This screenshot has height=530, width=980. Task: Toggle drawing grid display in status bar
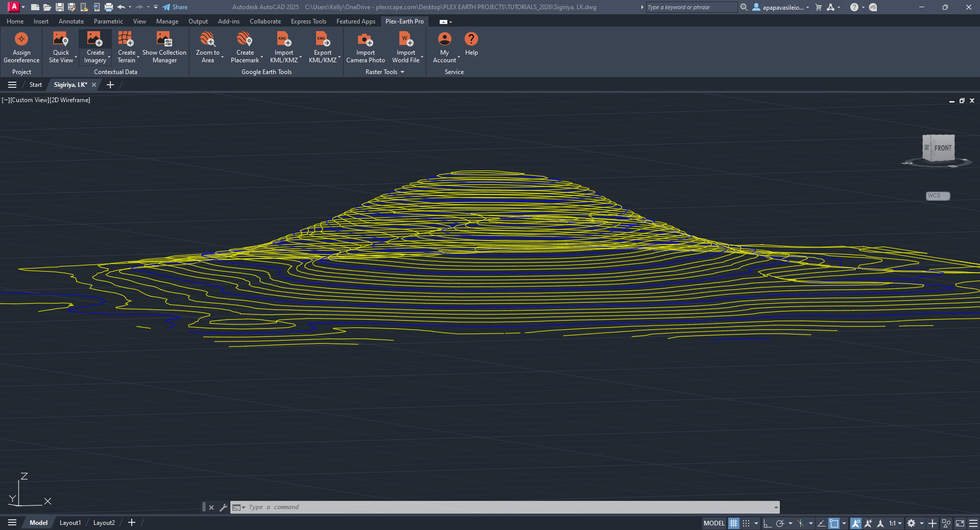pos(734,523)
